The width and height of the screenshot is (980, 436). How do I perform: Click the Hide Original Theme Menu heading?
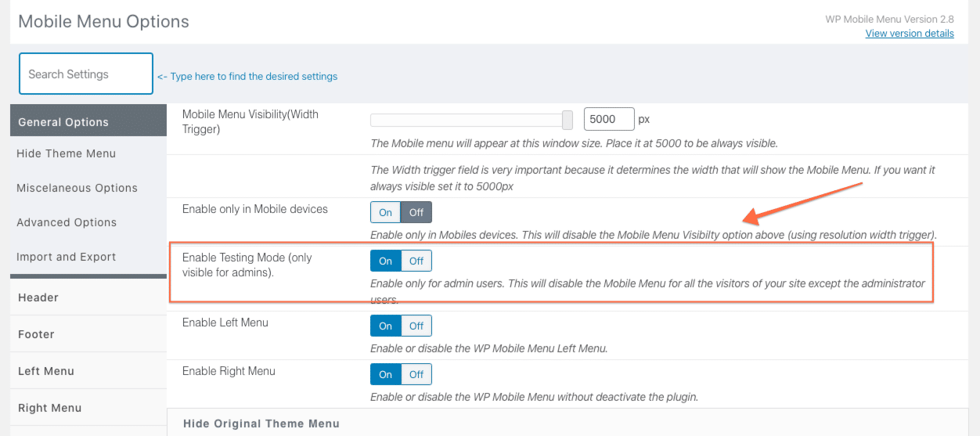[x=261, y=423]
